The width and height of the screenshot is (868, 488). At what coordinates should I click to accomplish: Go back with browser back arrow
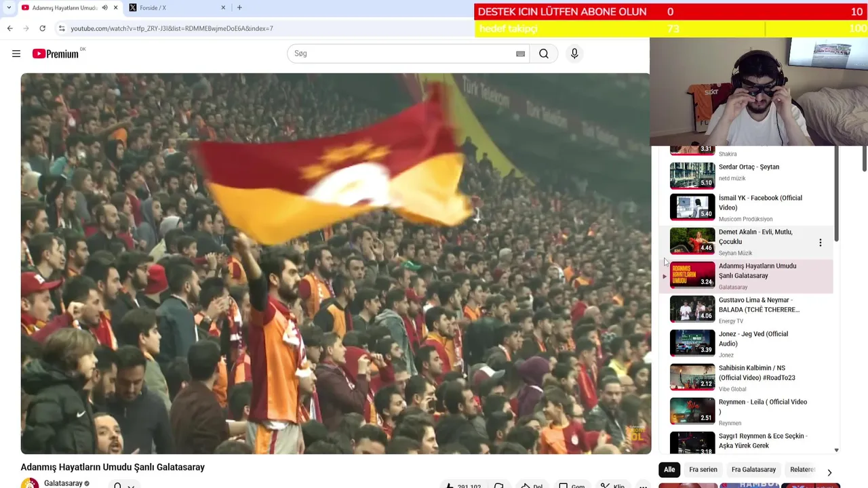[x=9, y=28]
